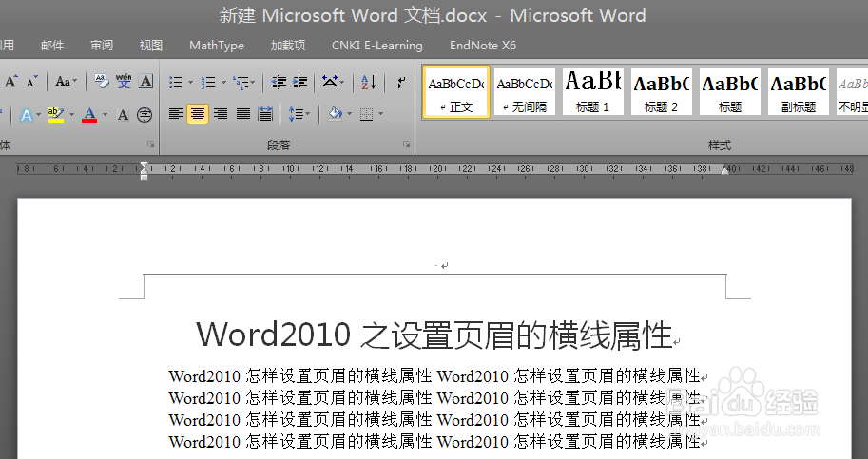Click the Line Spacing icon

pos(296,114)
